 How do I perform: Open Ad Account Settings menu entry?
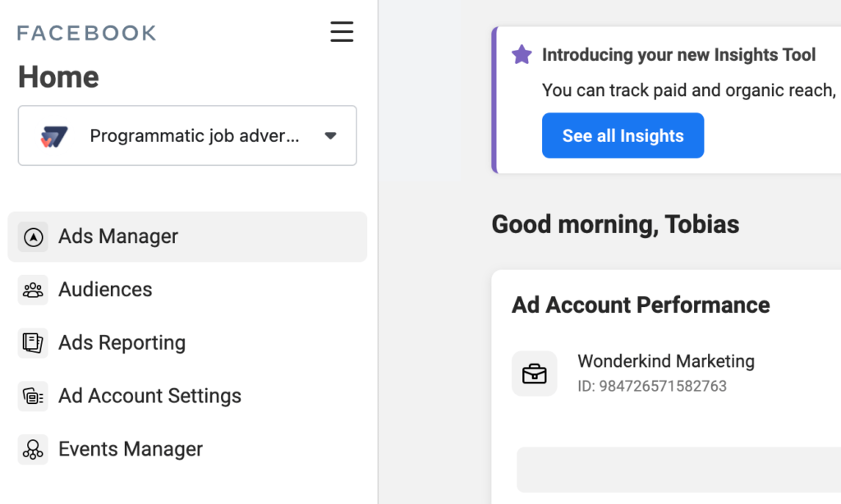[149, 396]
